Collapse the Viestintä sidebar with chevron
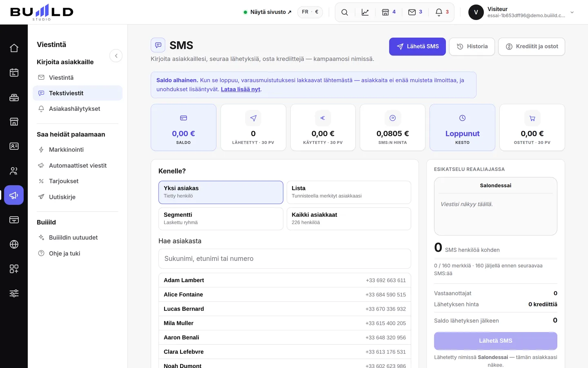588x368 pixels. pos(116,56)
